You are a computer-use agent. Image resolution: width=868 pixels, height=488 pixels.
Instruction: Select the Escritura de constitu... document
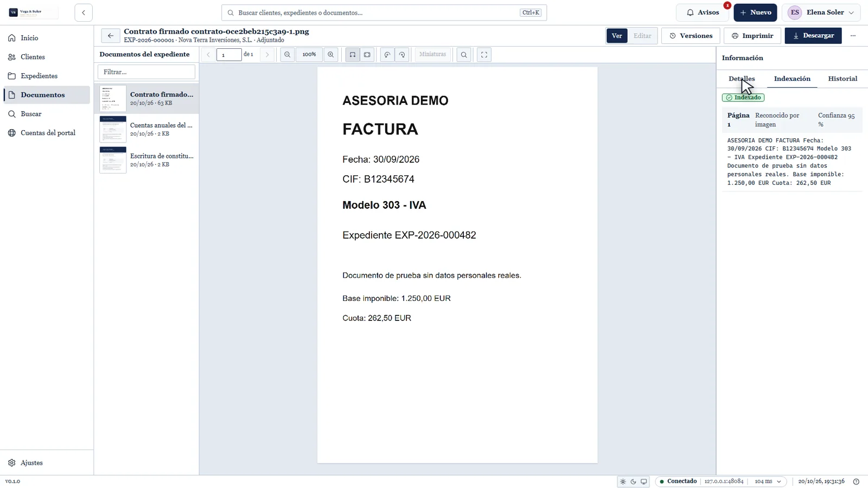[x=146, y=160]
